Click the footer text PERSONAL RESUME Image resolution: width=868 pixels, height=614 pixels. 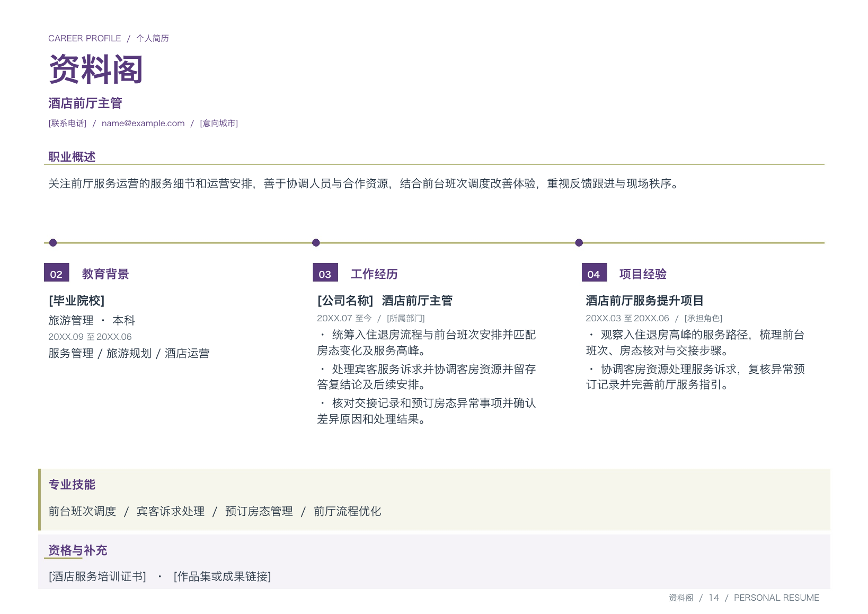(776, 598)
